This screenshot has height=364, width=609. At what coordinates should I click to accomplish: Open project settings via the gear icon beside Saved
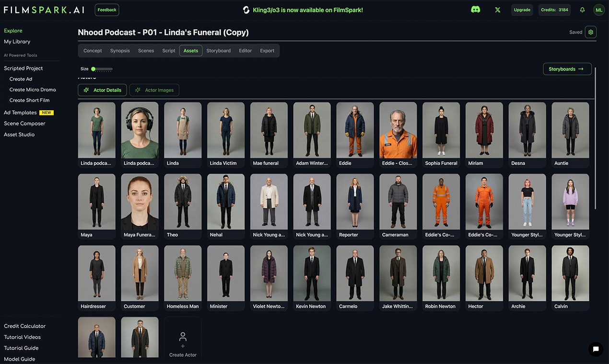point(590,32)
